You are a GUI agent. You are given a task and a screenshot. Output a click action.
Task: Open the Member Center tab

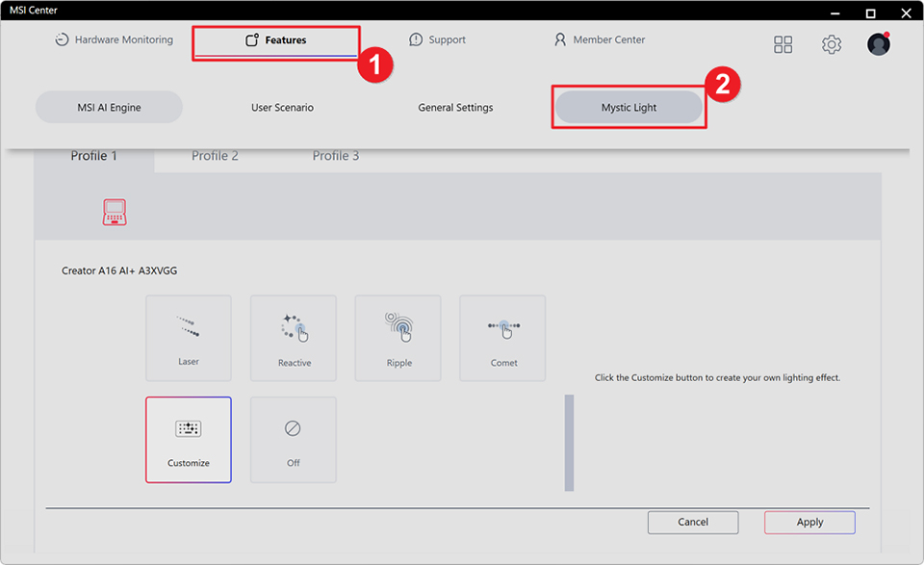coord(600,40)
